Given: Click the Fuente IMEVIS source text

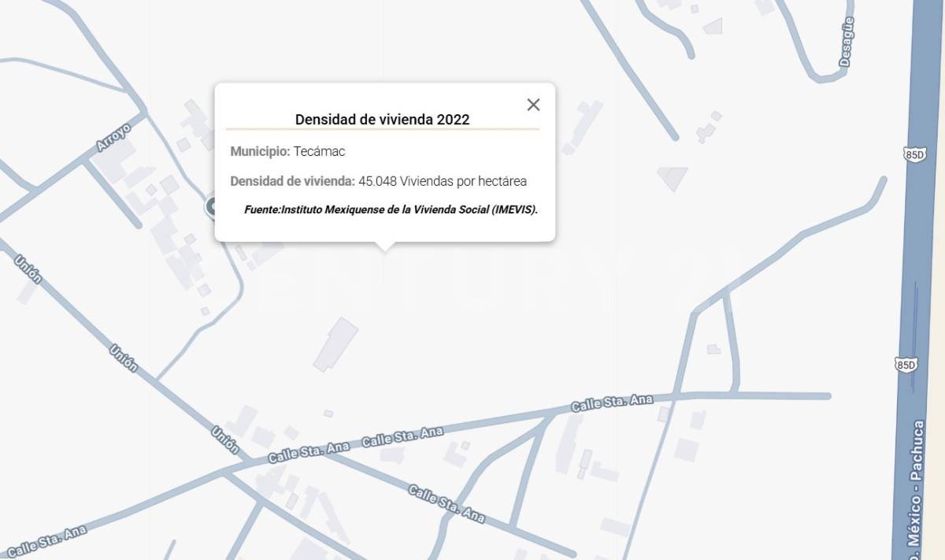Looking at the screenshot, I should tap(391, 210).
